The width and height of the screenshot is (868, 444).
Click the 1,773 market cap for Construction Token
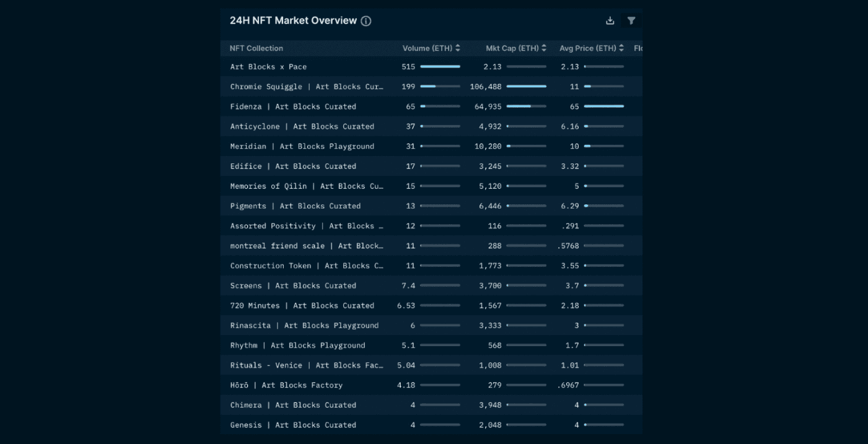tap(490, 266)
